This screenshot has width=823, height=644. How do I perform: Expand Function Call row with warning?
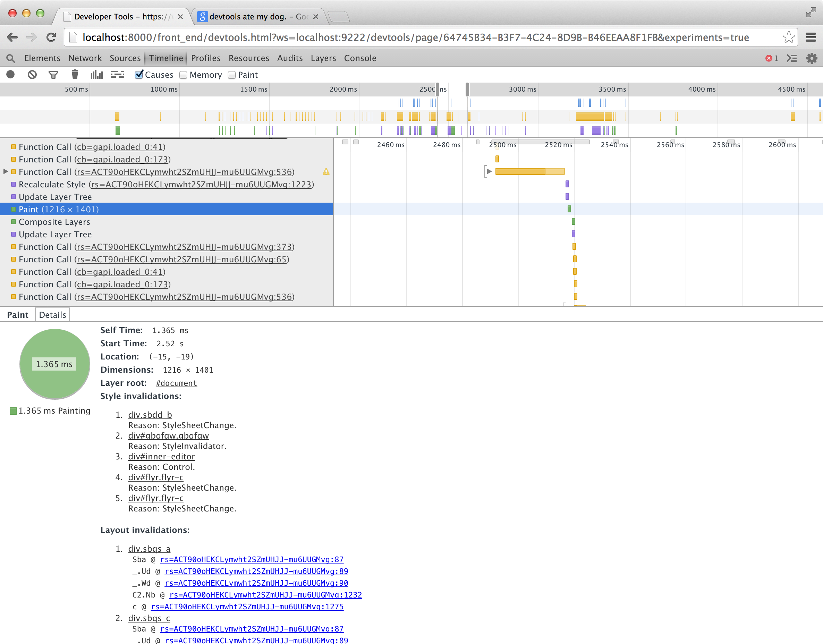tap(5, 171)
